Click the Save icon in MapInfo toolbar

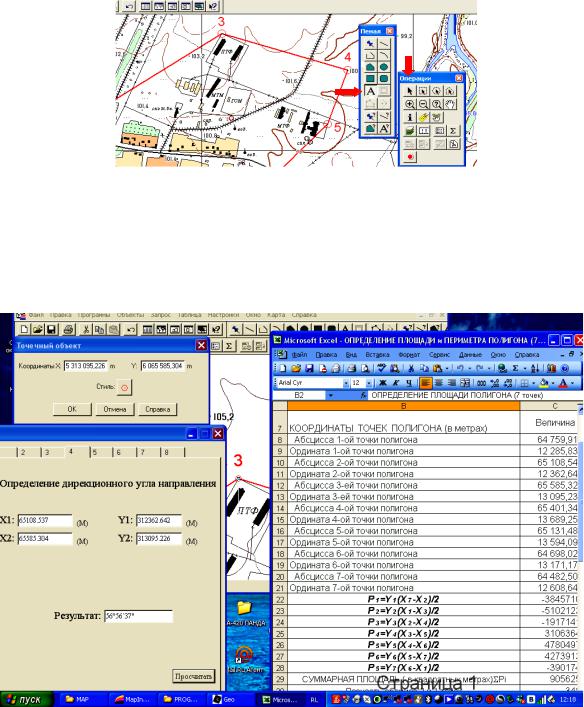pyautogui.click(x=51, y=330)
